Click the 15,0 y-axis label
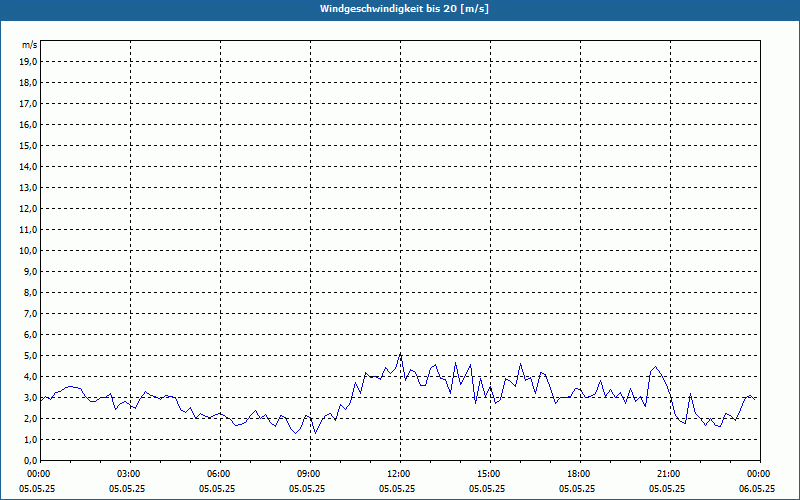This screenshot has width=800, height=500. pos(28,145)
